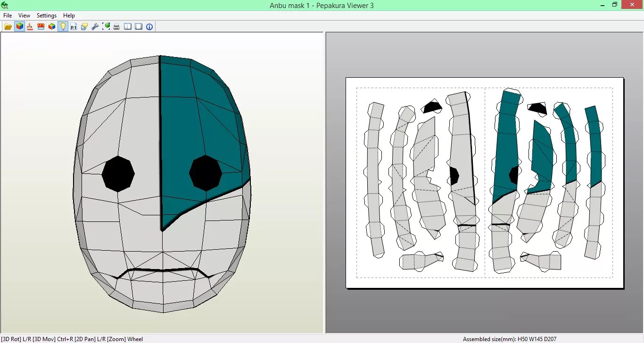Toggle the light bulb lighting switch
Viewport: 644px width, 343px height.
[63, 27]
